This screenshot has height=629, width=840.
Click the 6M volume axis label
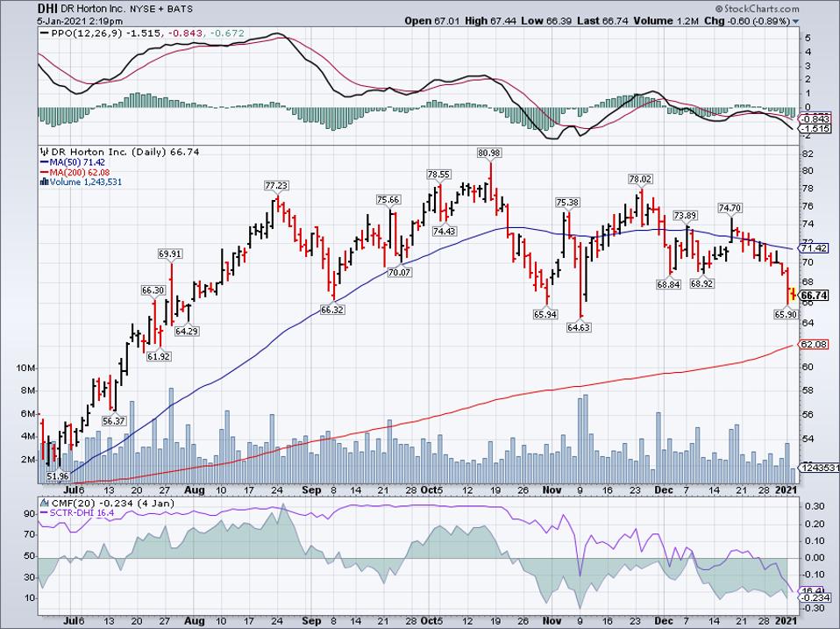(28, 414)
